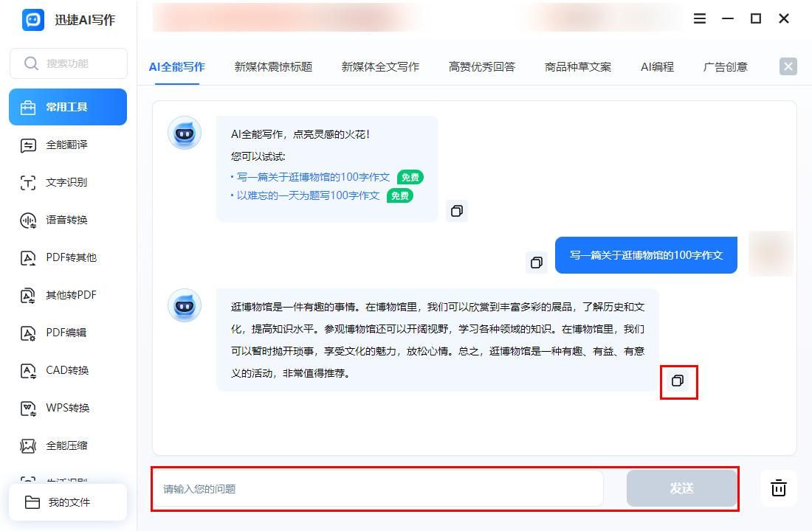Click the blue user message bubble
This screenshot has width=812, height=531.
646,255
